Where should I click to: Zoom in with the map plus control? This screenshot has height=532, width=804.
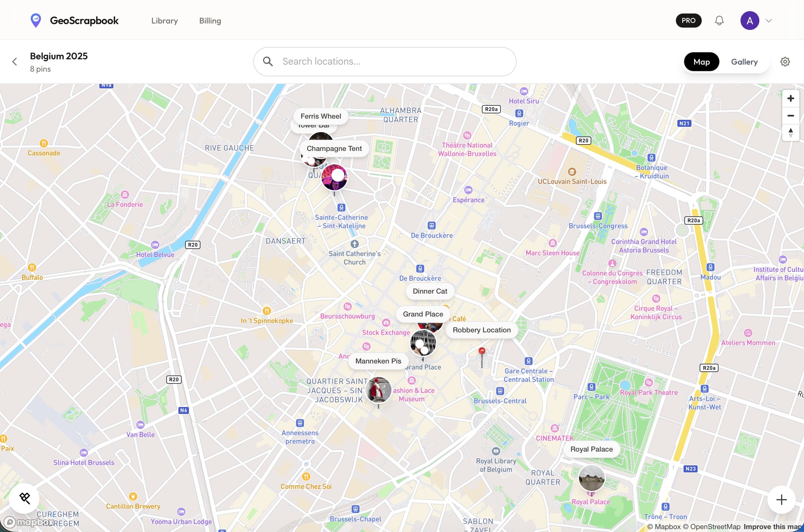[x=790, y=98]
